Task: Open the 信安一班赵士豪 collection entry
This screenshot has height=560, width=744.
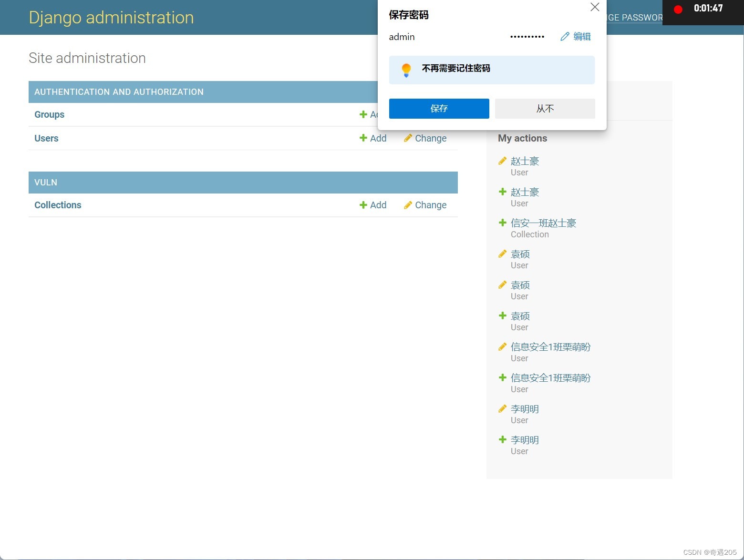Action: point(543,223)
